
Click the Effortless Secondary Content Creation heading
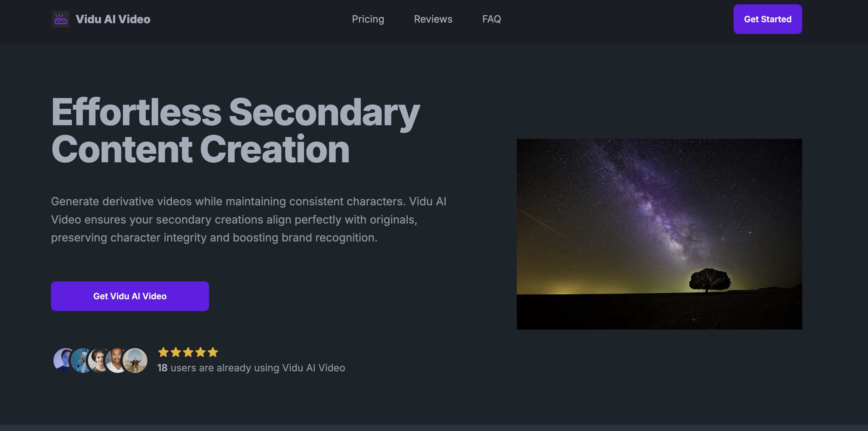pos(235,130)
